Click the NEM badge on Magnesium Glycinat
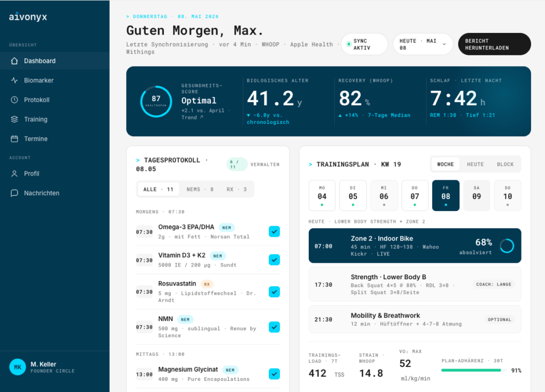The height and width of the screenshot is (392, 545). click(x=230, y=370)
